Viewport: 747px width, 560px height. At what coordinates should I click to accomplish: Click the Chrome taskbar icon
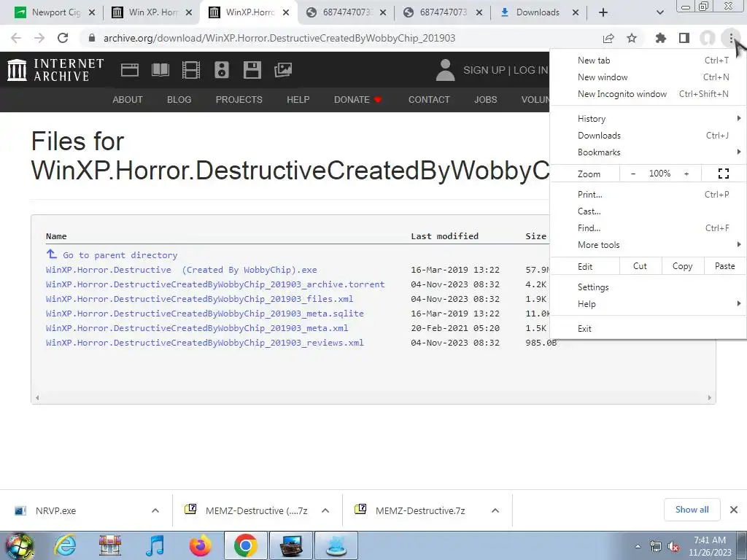pos(246,545)
